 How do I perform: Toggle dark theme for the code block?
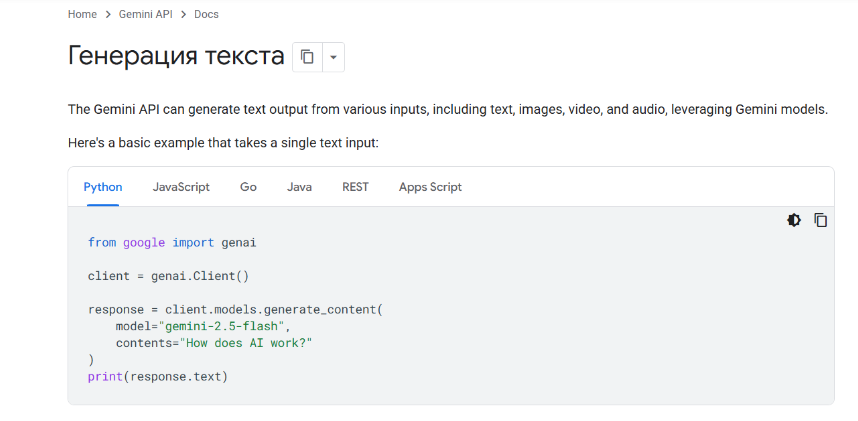click(x=794, y=220)
